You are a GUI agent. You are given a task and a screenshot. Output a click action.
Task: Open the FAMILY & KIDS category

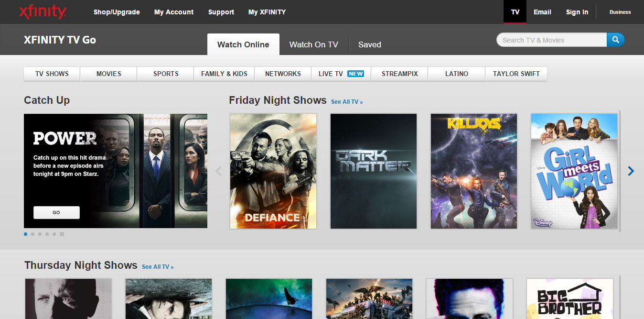click(224, 74)
